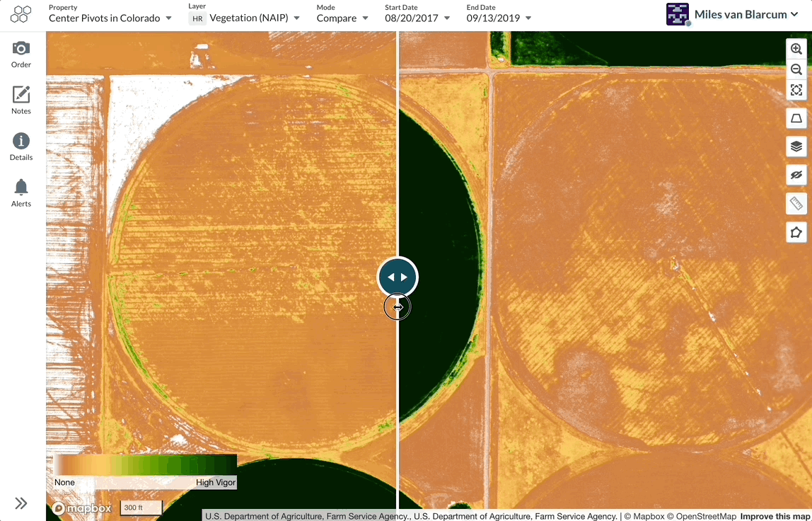Click the Mapbox logo
This screenshot has height=521, width=812.
(82, 508)
